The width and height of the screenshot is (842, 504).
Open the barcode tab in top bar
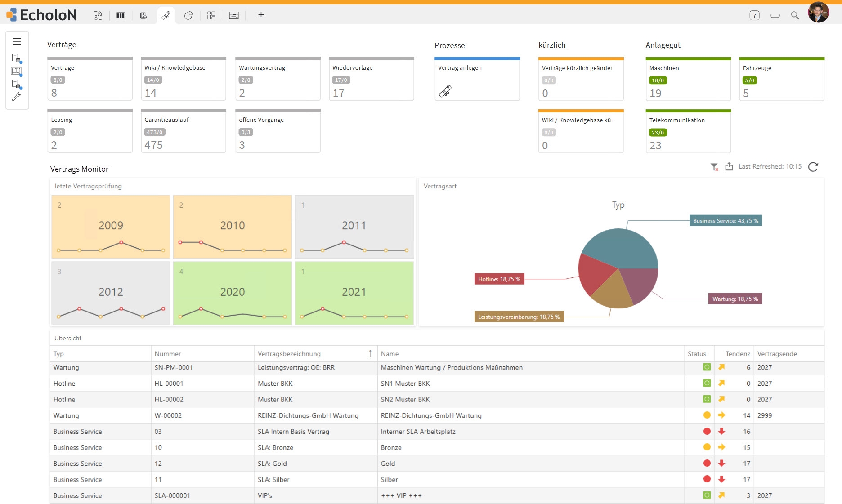(x=121, y=15)
